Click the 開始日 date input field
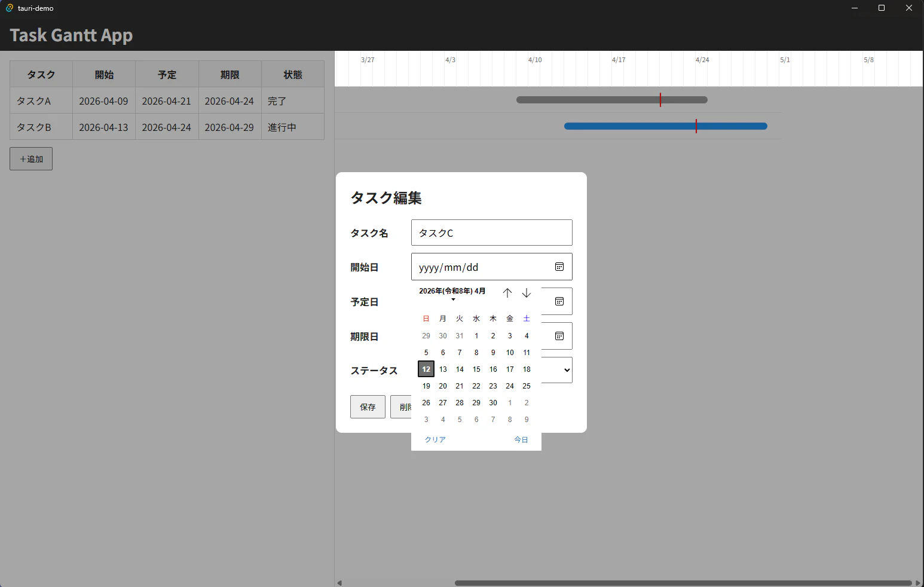 click(x=492, y=267)
